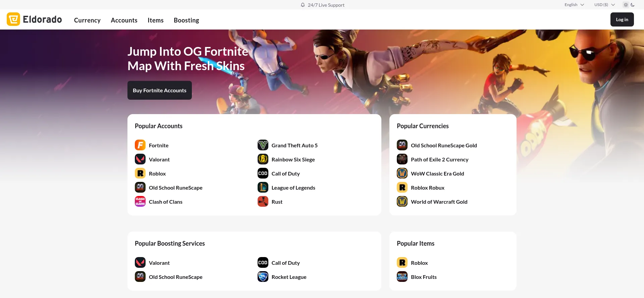Image resolution: width=644 pixels, height=298 pixels.
Task: Click the Blox Fruits icon
Action: coord(402,277)
